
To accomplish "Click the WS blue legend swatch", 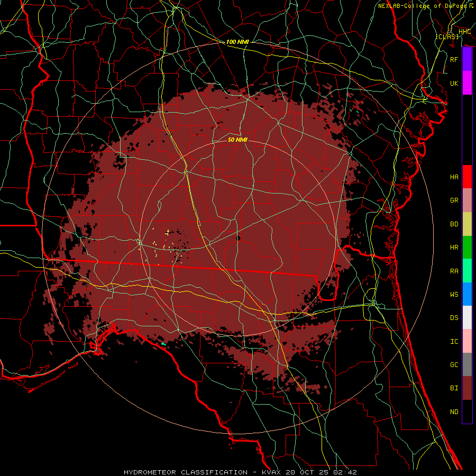I will [467, 294].
